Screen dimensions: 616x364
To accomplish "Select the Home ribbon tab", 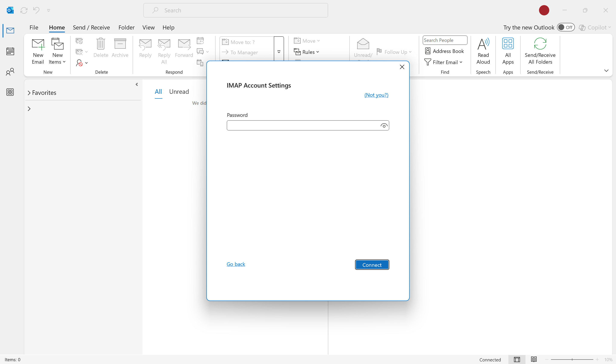I will [x=57, y=28].
